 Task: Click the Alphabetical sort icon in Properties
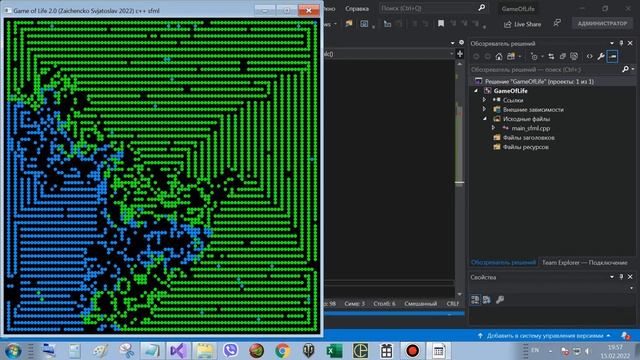487,300
